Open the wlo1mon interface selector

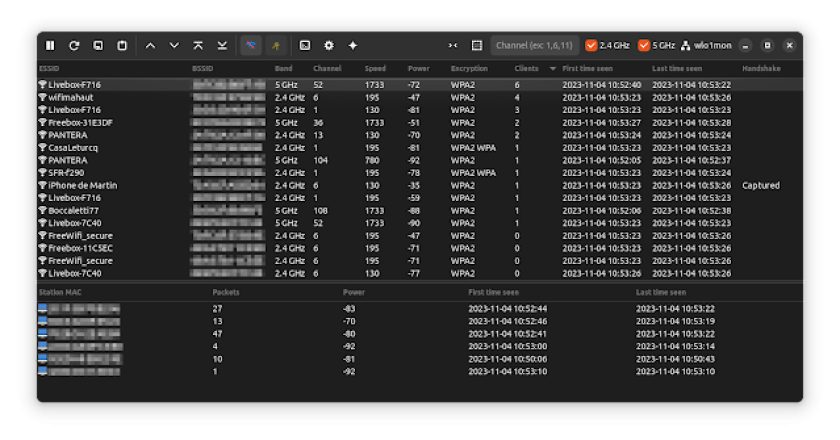[707, 46]
